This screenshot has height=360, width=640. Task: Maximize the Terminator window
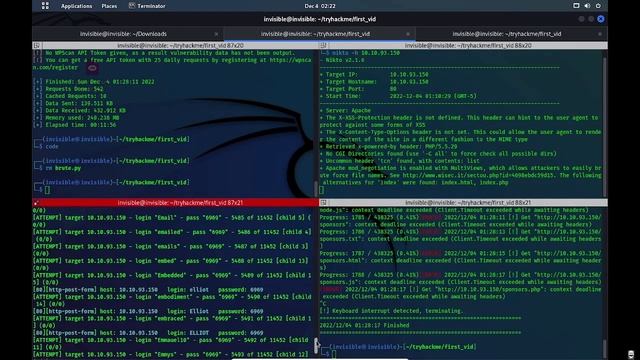591,19
